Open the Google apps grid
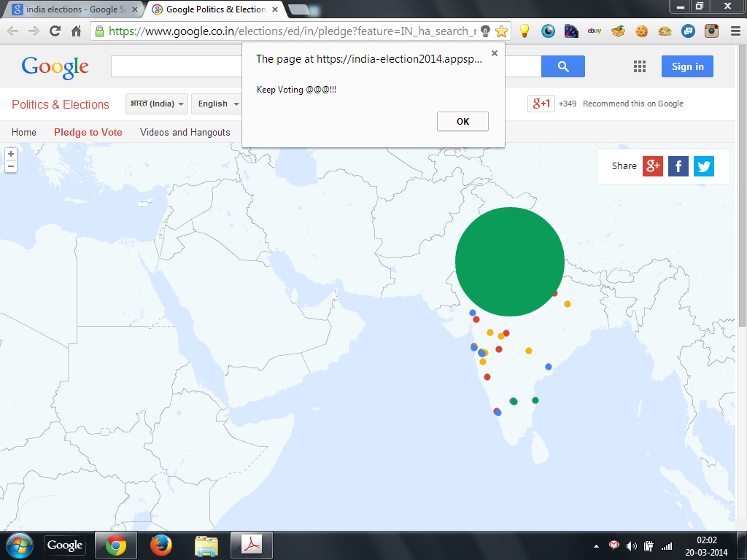Image resolution: width=747 pixels, height=560 pixels. pyautogui.click(x=640, y=66)
